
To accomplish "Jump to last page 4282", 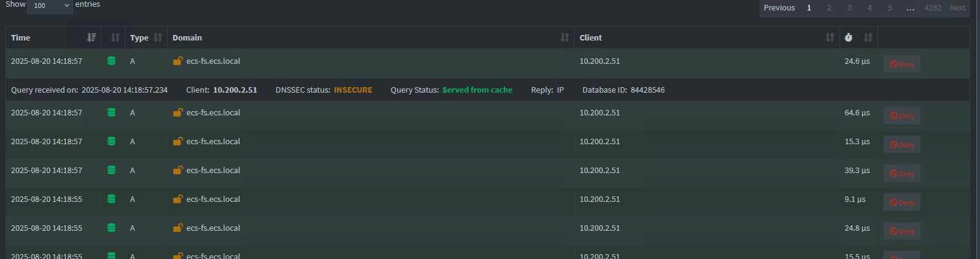I will click(933, 8).
